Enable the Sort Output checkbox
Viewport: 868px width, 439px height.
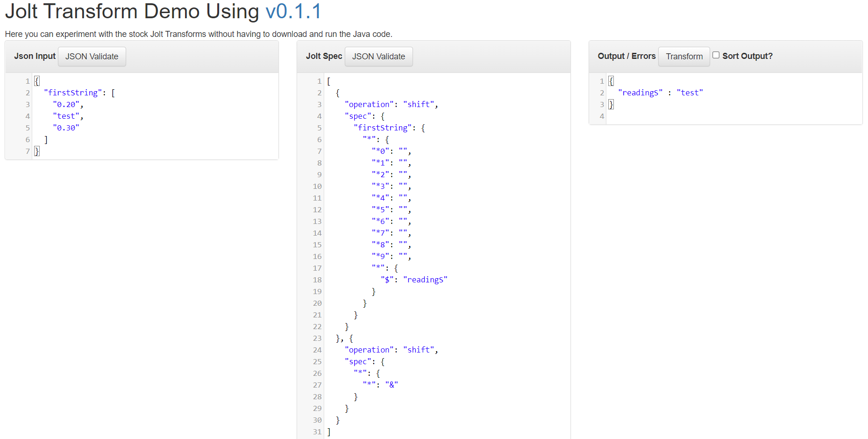pos(716,55)
